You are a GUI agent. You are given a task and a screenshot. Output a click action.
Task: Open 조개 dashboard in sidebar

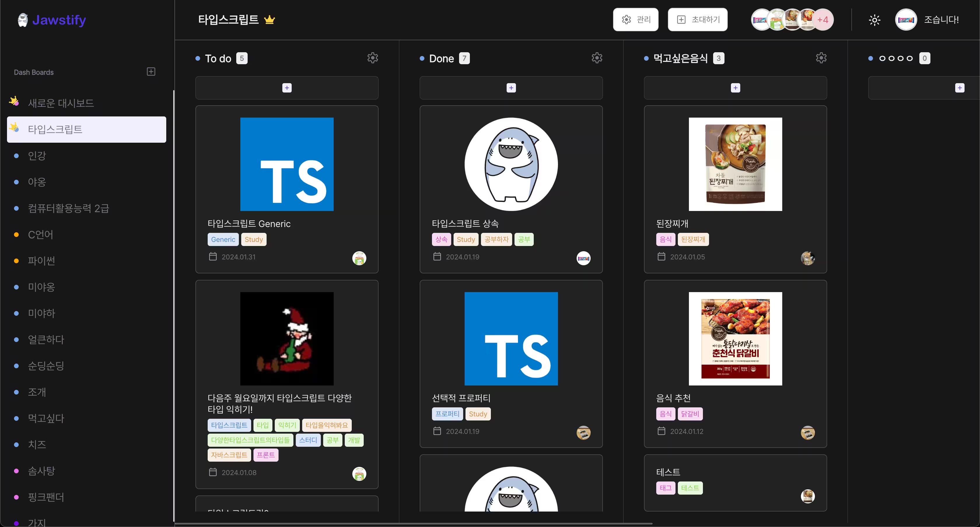pyautogui.click(x=86, y=392)
